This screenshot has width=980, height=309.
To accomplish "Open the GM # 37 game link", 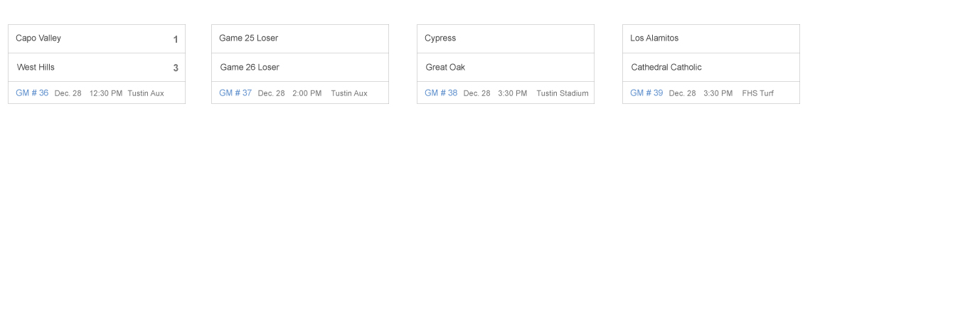I will tap(235, 93).
